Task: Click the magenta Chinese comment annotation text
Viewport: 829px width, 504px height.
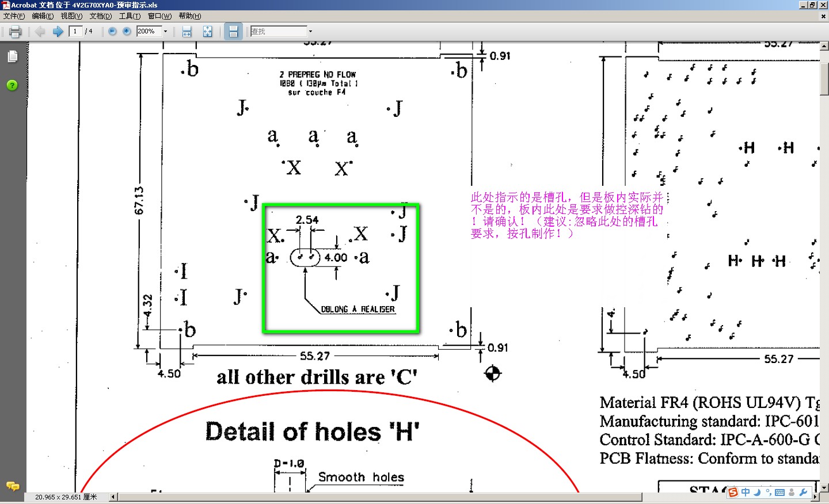Action: [567, 216]
